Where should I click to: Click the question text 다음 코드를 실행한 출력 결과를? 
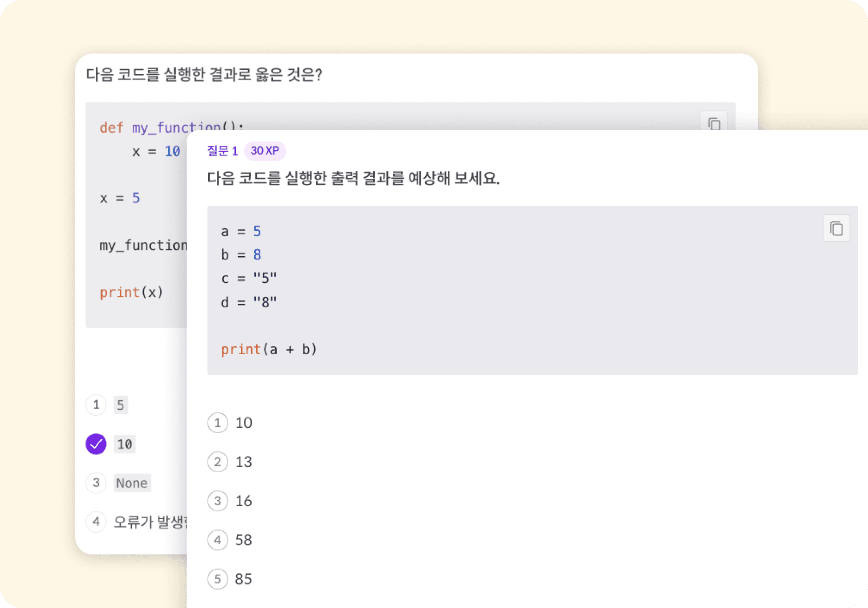tap(353, 178)
